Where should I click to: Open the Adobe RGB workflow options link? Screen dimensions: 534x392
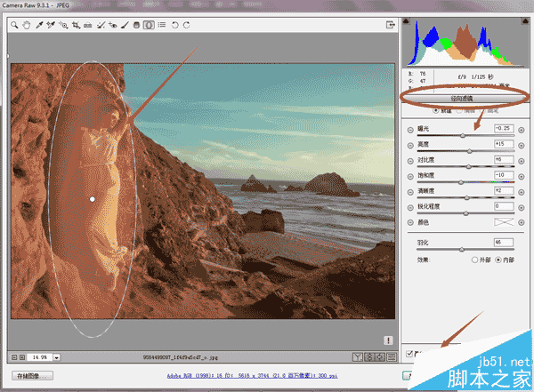pyautogui.click(x=253, y=376)
